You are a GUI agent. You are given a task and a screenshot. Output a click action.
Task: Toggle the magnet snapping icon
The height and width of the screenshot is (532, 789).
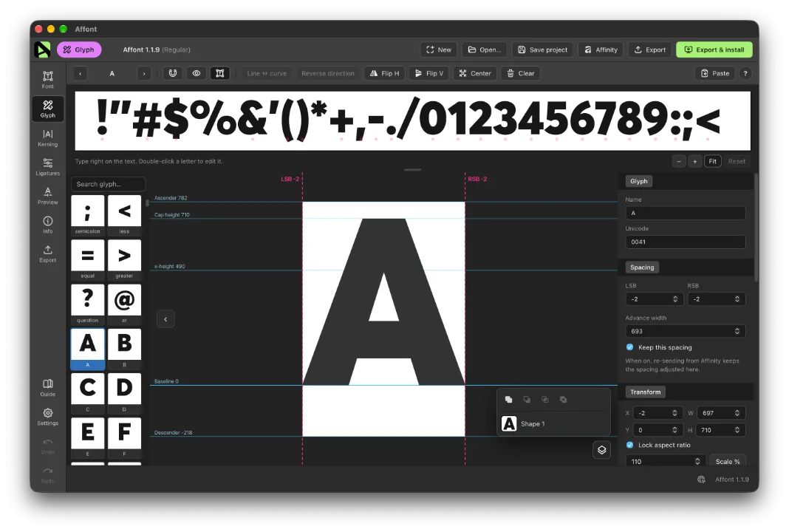click(x=173, y=73)
